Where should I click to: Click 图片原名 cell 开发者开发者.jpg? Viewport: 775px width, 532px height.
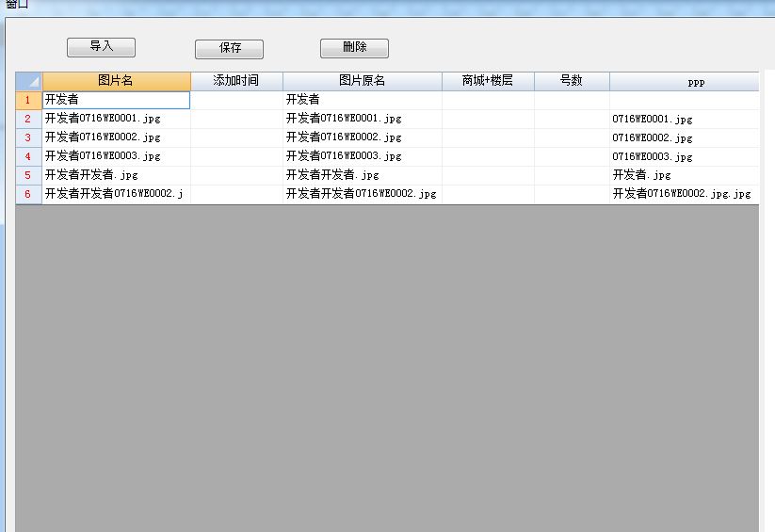(x=363, y=175)
